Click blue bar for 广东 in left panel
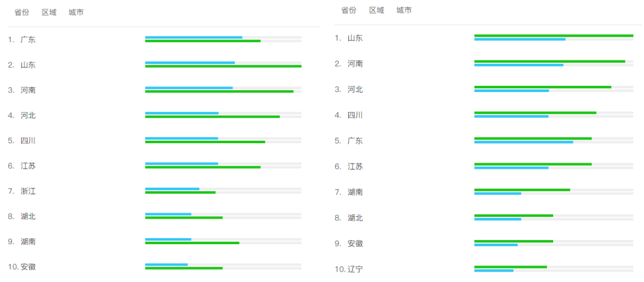644x282 pixels. coord(193,37)
